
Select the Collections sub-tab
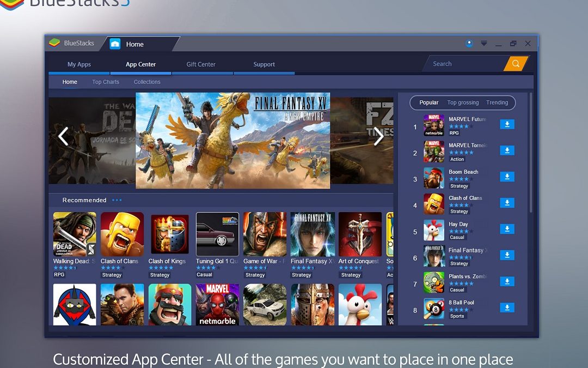pos(147,82)
